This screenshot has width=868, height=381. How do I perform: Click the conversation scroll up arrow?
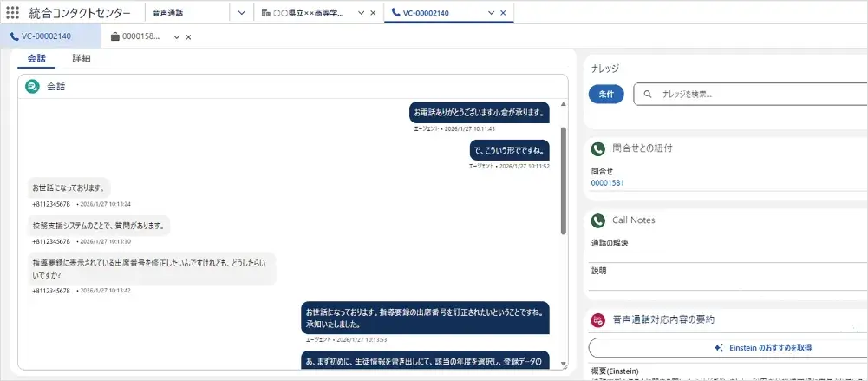tap(564, 103)
